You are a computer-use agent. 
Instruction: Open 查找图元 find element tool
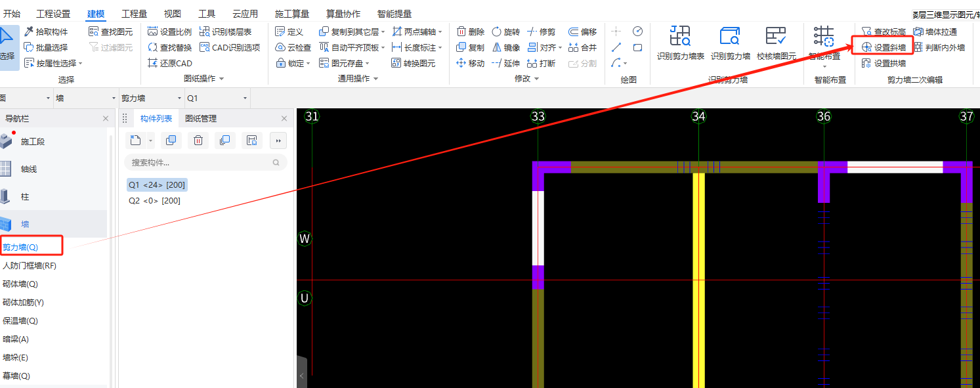click(x=110, y=32)
